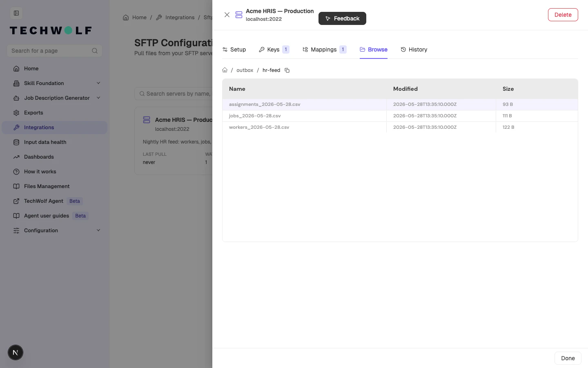Screen dimensions: 588x368
Task: Open How it works page
Action: (54, 172)
